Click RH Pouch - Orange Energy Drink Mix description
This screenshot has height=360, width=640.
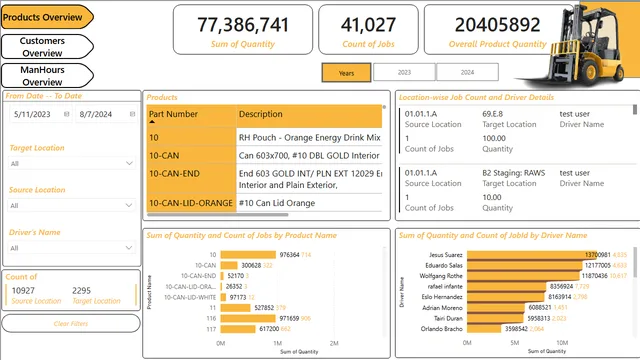309,138
